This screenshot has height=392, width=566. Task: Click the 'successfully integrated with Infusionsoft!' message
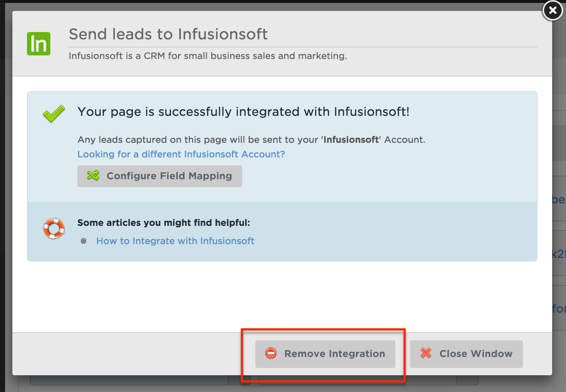click(244, 111)
